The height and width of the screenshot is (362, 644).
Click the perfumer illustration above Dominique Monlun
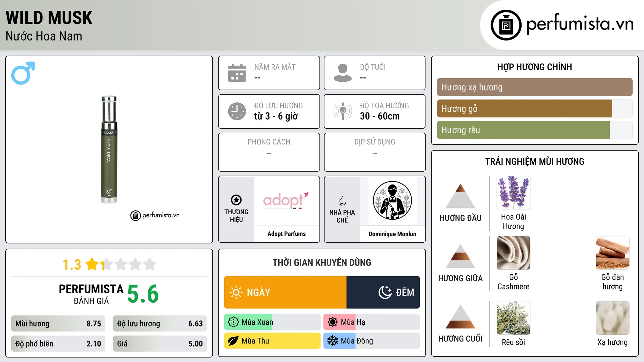tap(392, 200)
